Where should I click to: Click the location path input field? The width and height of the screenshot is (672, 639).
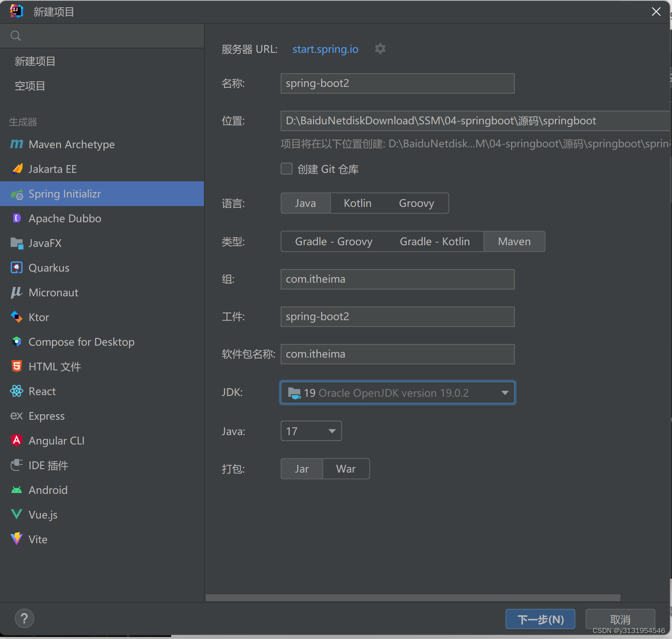(x=475, y=121)
